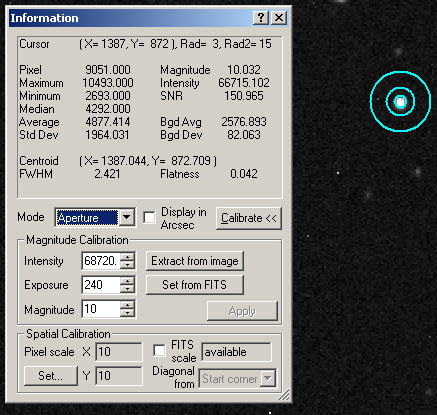This screenshot has width=437, height=415.
Task: Click the Intensity reading 66715.102
Action: tap(244, 83)
